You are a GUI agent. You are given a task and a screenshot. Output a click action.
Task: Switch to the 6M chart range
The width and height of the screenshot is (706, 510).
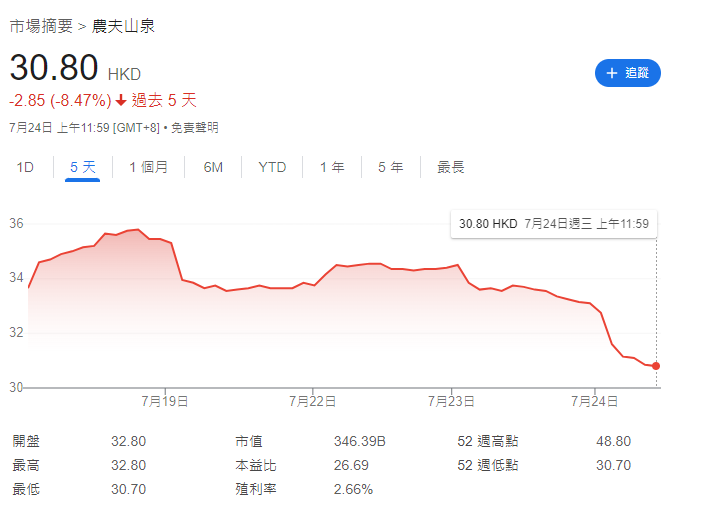(x=213, y=167)
